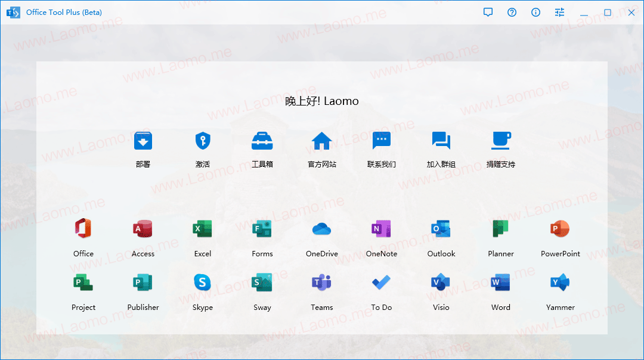Viewport: 644px width, 360px height.
Task: Click the greeting text 晚上好! Laomo
Action: coord(321,101)
